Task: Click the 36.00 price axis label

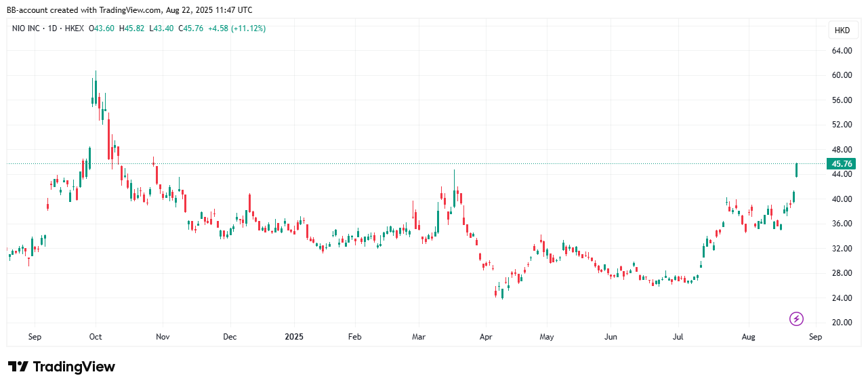Action: tap(842, 224)
